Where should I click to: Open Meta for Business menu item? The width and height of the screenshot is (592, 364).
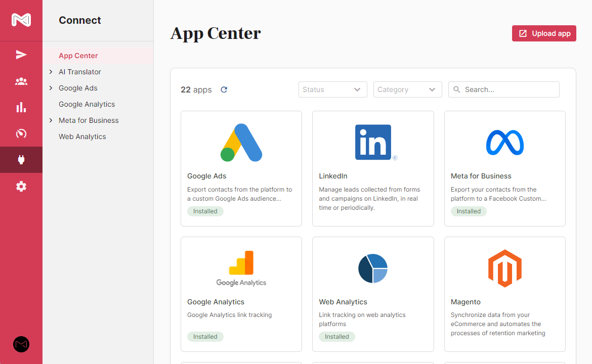click(89, 120)
